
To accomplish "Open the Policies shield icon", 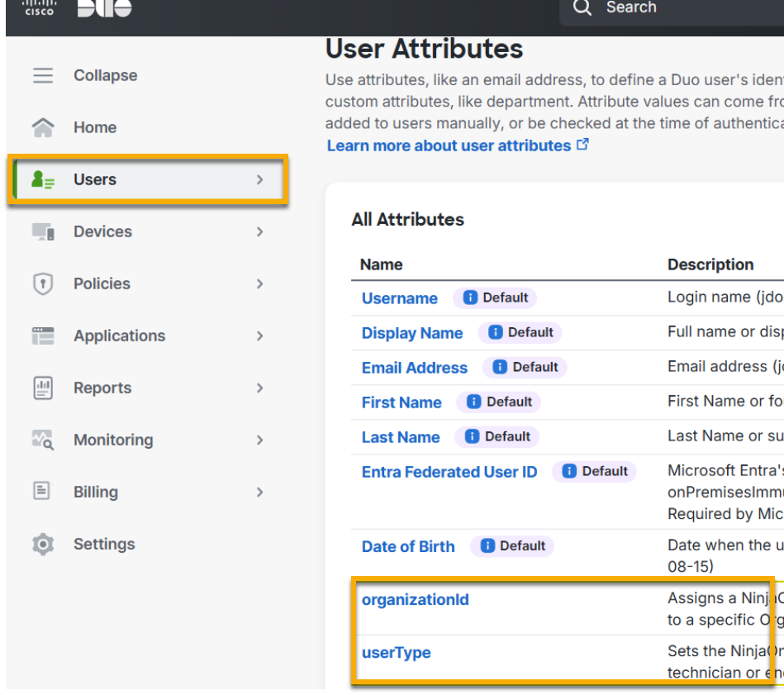I will (43, 283).
